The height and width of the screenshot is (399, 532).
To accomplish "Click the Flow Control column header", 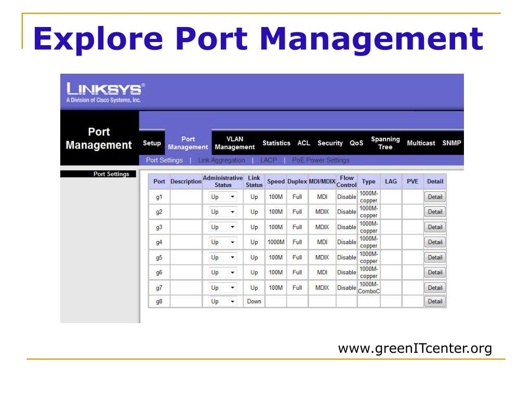I will click(347, 181).
